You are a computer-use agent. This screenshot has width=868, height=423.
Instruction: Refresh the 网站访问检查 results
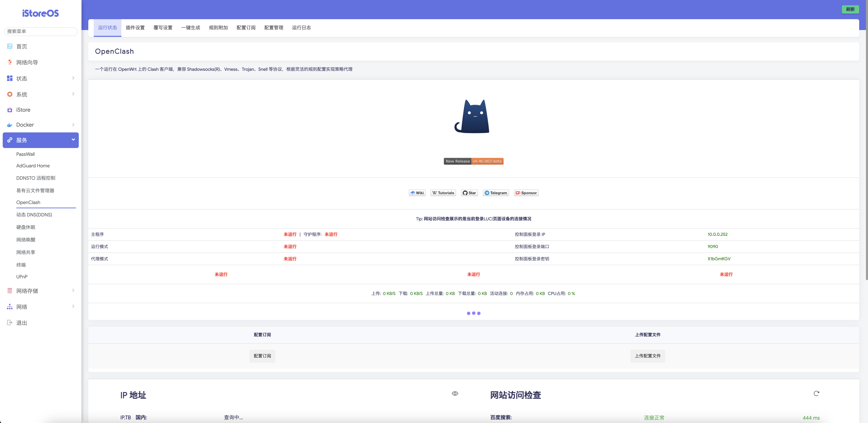point(816,393)
